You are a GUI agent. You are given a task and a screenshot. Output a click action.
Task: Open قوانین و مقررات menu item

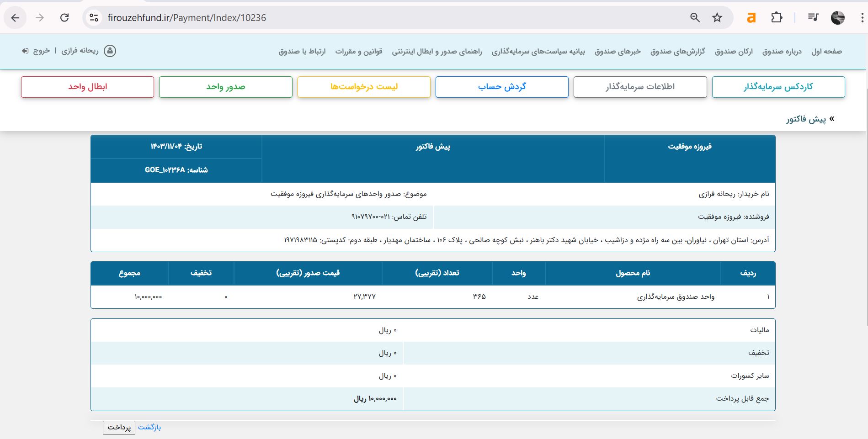tap(359, 51)
